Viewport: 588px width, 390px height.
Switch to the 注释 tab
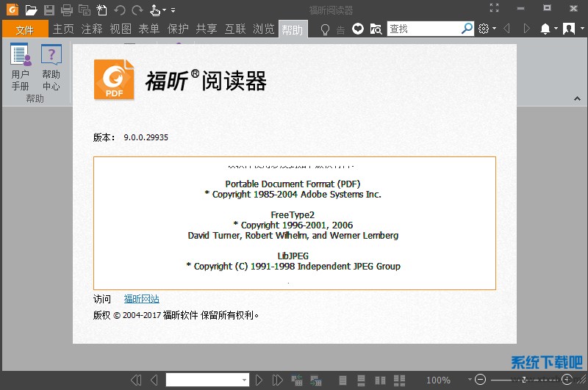point(92,29)
